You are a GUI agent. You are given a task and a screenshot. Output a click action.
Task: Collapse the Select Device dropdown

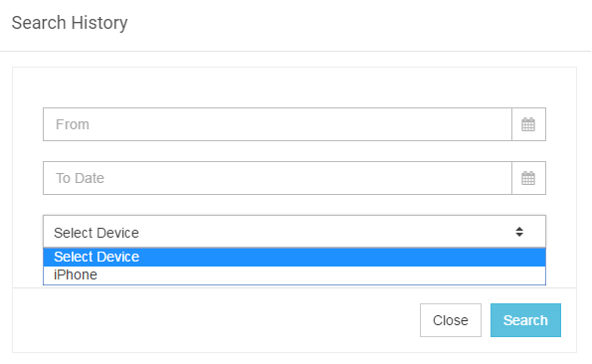click(295, 232)
